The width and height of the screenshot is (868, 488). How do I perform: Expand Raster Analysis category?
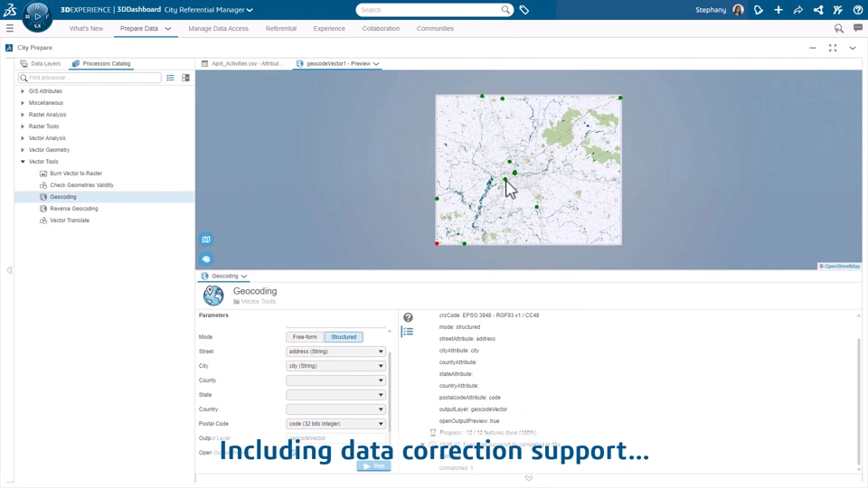[x=23, y=115]
